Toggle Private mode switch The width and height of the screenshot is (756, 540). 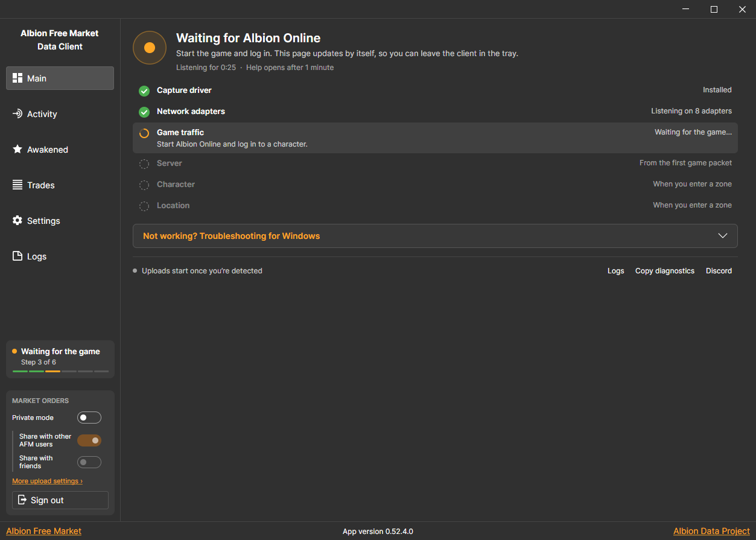89,418
